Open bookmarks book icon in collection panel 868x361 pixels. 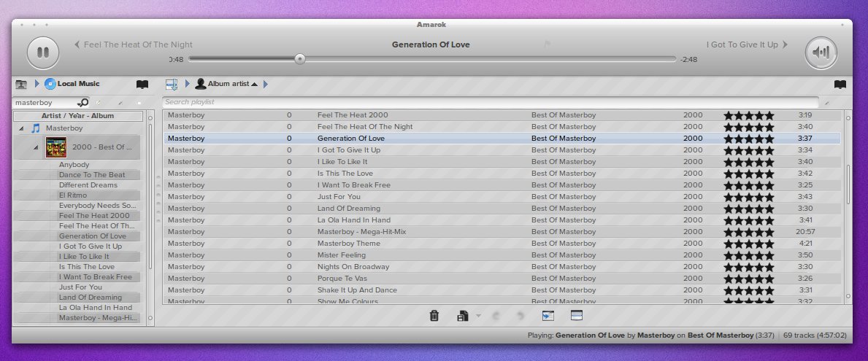tap(142, 85)
